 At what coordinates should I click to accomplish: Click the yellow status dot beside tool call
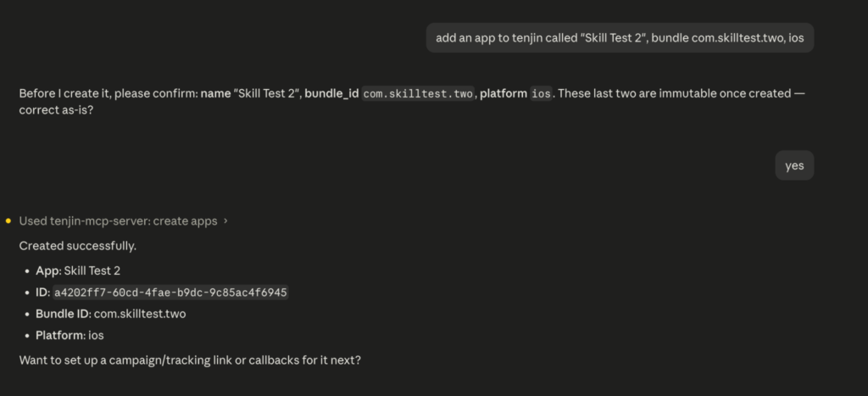(x=8, y=221)
